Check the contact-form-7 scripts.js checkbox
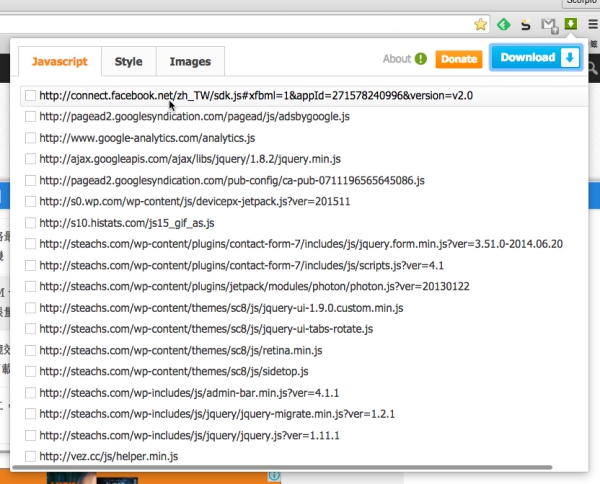Screen dimensions: 600x484 [x=30, y=265]
